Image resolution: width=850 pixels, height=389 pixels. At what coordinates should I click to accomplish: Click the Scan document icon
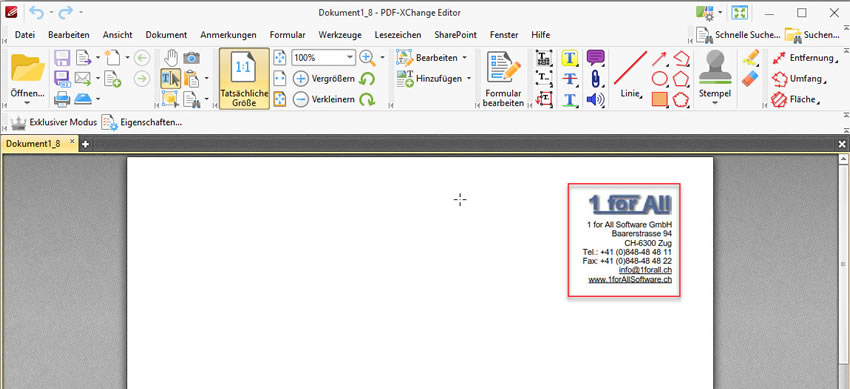click(82, 99)
